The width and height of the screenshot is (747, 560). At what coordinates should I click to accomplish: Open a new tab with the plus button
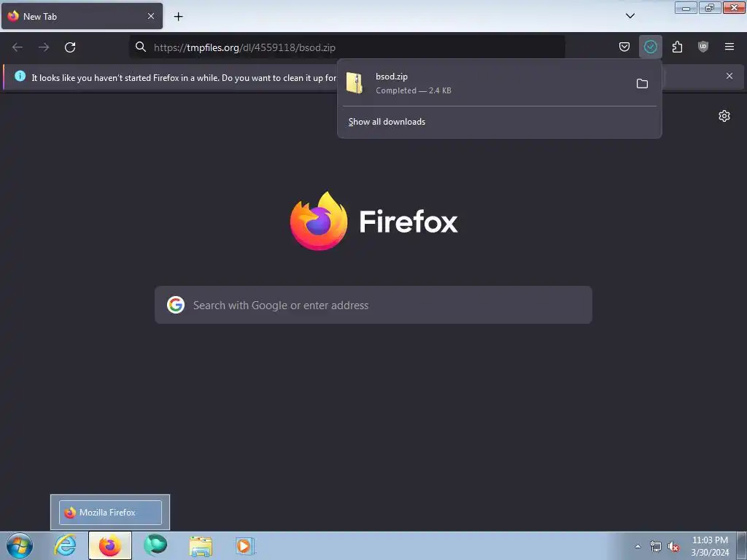click(x=178, y=17)
